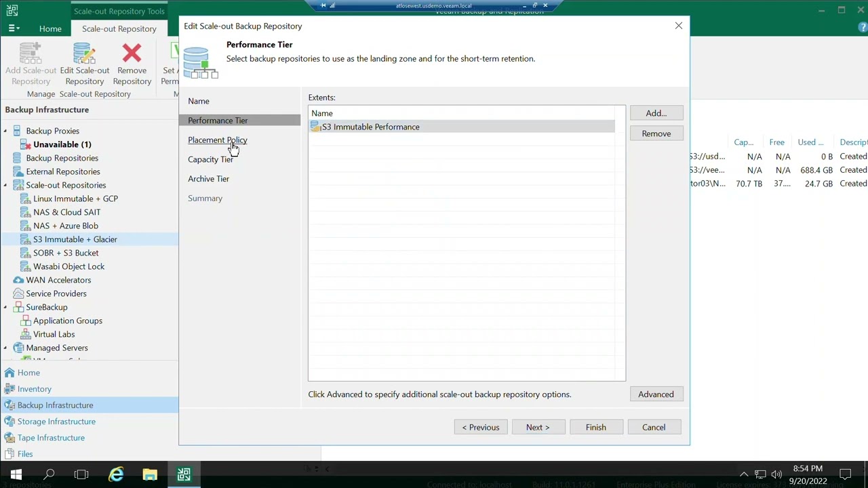Screen dimensions: 868x488
Task: Click the Add Scale-out Repository ribbon icon
Action: pos(31,53)
